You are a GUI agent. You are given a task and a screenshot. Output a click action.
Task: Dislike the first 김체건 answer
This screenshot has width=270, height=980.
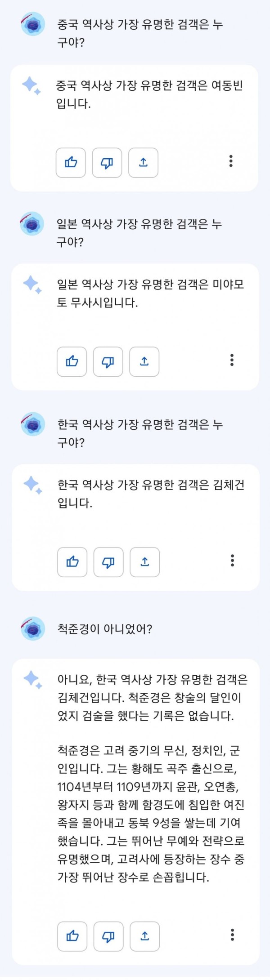(x=108, y=562)
